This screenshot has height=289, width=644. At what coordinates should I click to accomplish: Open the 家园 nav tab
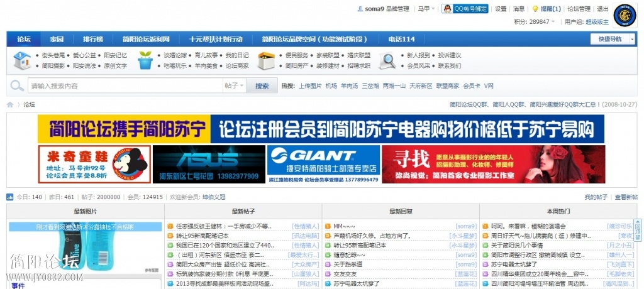click(x=57, y=39)
